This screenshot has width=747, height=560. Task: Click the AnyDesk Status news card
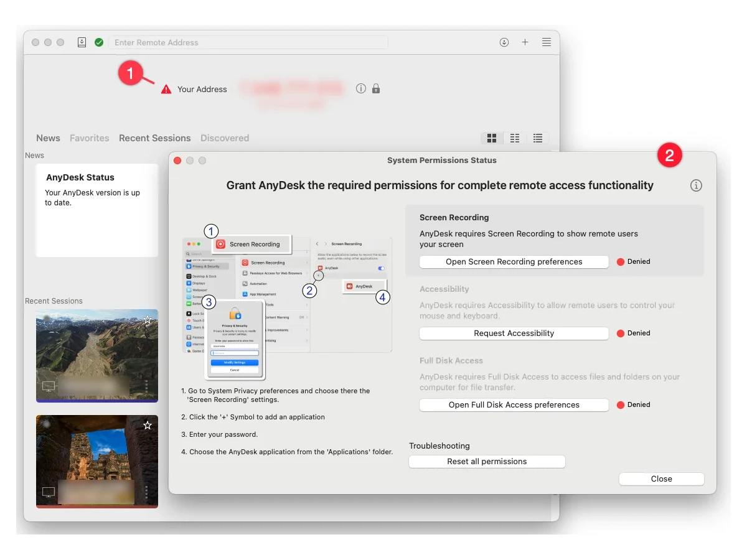[x=97, y=210]
